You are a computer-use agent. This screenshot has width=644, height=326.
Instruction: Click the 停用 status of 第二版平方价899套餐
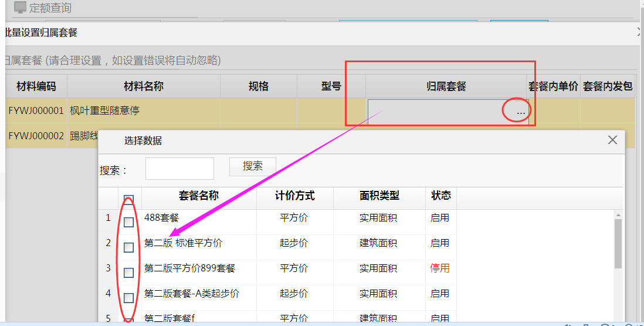point(440,268)
